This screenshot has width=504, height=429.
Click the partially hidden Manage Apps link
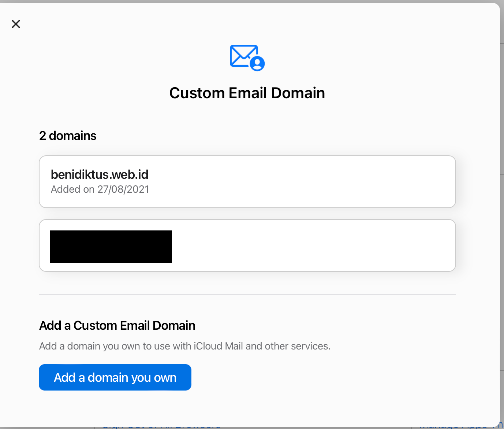pyautogui.click(x=454, y=426)
